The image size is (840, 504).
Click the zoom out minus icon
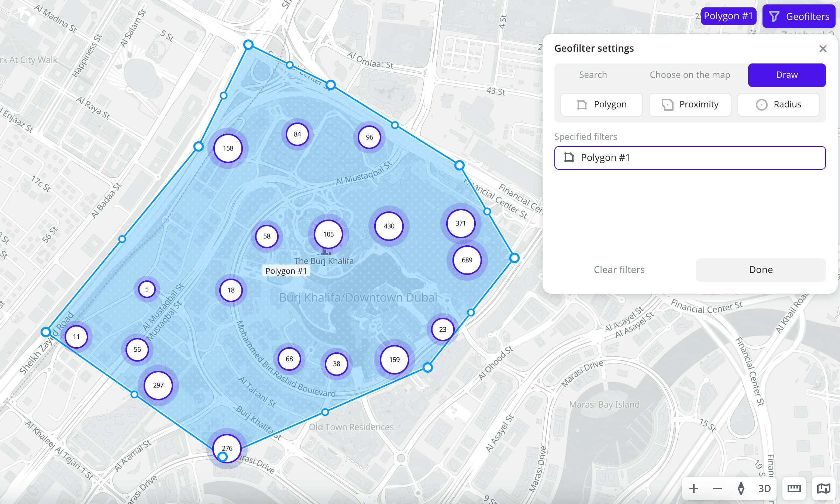click(717, 489)
